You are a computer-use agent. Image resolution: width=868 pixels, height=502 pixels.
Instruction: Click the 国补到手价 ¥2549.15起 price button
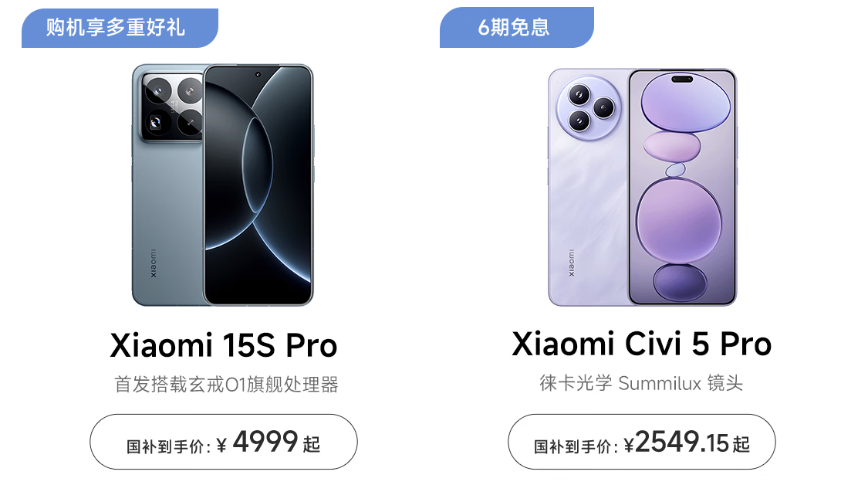coord(642,443)
